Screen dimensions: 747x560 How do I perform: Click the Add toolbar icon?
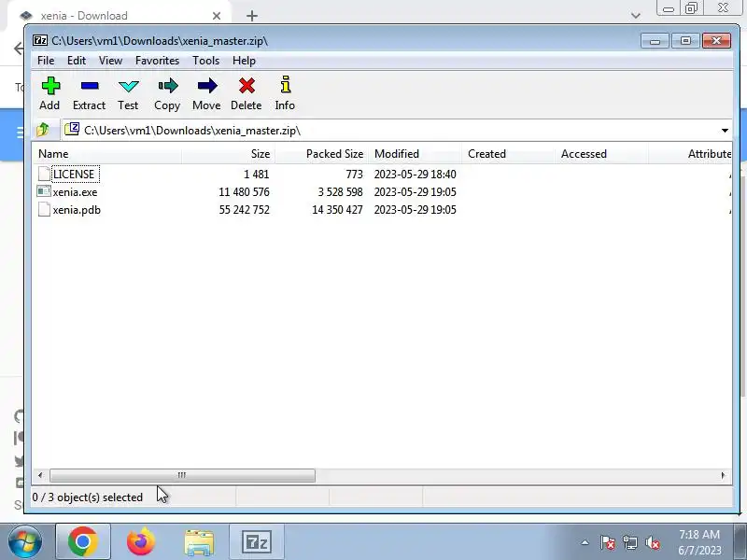[50, 86]
